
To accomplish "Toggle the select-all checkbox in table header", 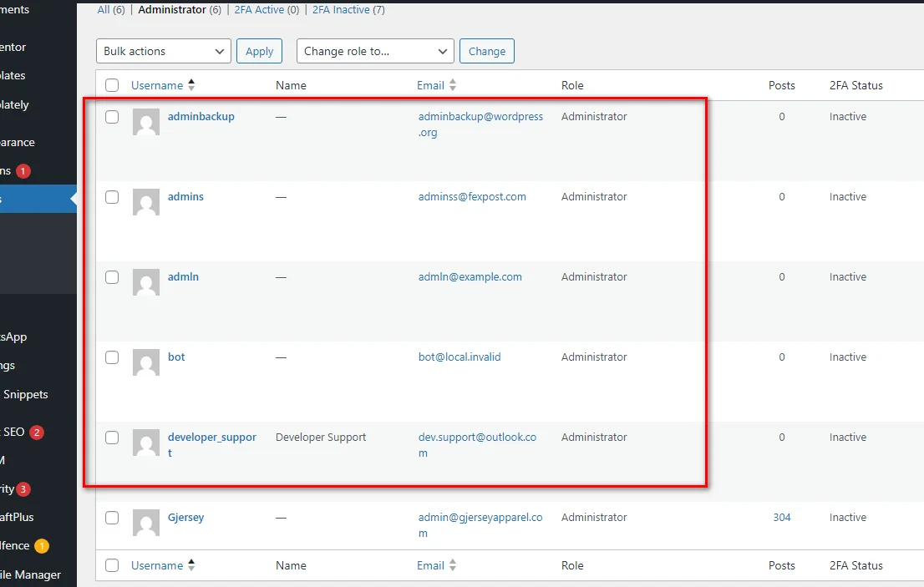I will (x=112, y=85).
